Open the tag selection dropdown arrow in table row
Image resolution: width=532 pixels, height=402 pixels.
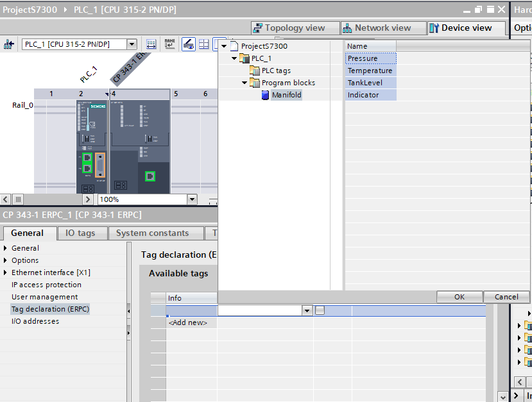pyautogui.click(x=307, y=310)
